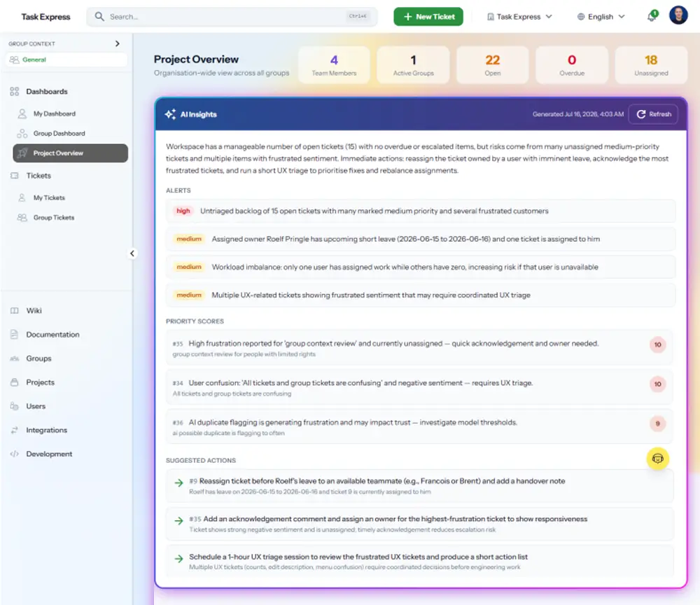This screenshot has height=605, width=700.
Task: Click the Users sidebar icon
Action: (x=14, y=406)
